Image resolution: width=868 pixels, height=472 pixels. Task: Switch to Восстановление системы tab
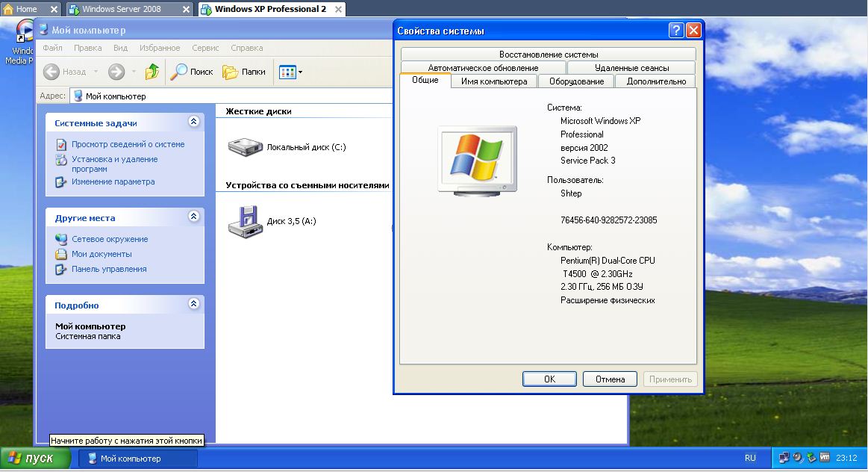548,55
